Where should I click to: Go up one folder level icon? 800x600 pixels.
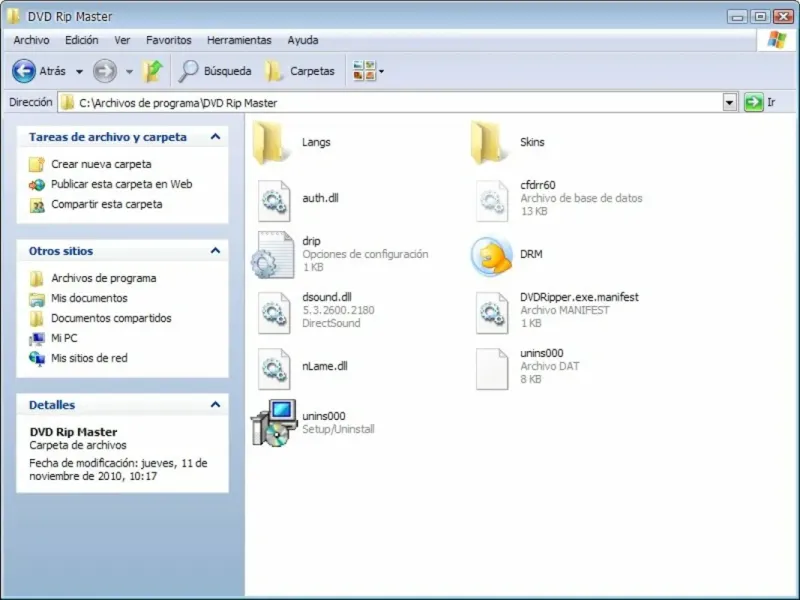[x=152, y=71]
